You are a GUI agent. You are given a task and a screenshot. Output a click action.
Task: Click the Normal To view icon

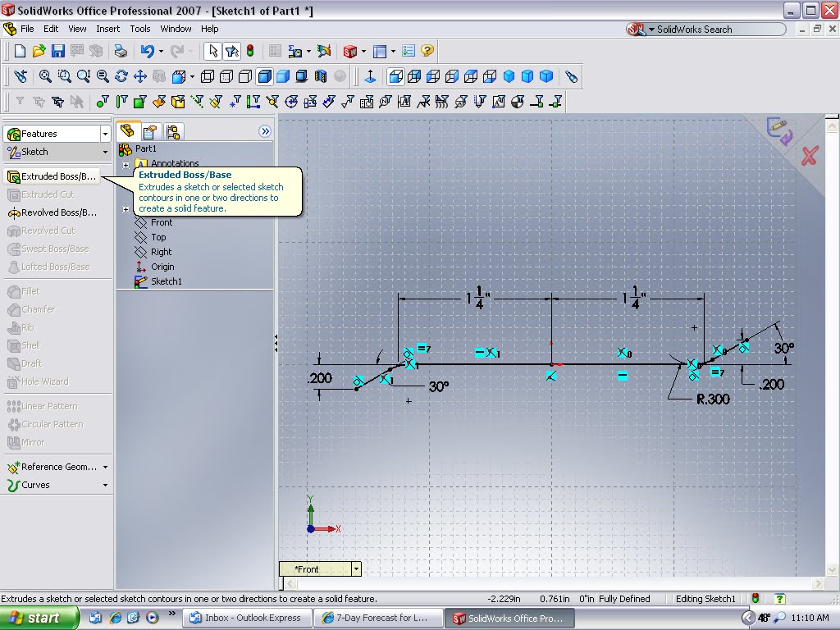click(x=370, y=76)
